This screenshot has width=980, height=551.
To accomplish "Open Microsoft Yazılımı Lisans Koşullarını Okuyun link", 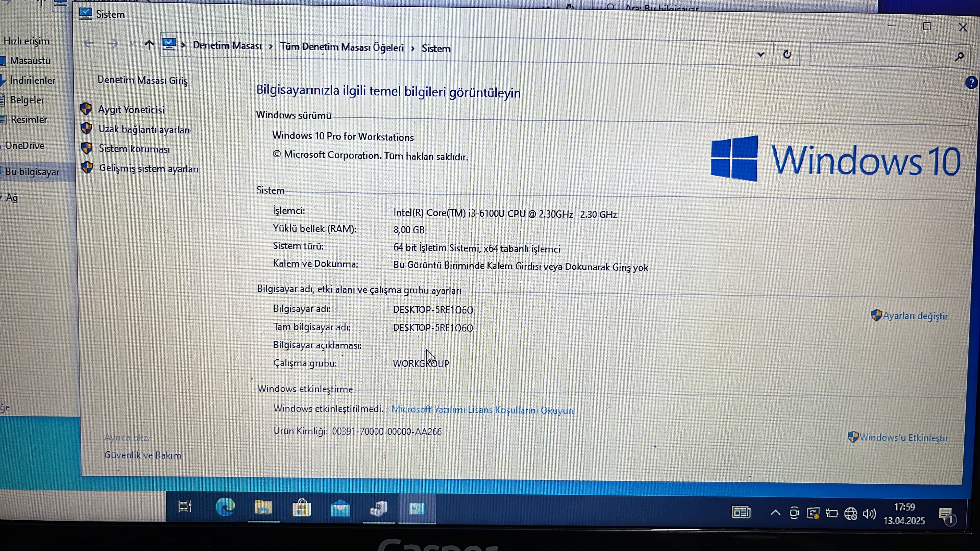I will [482, 409].
